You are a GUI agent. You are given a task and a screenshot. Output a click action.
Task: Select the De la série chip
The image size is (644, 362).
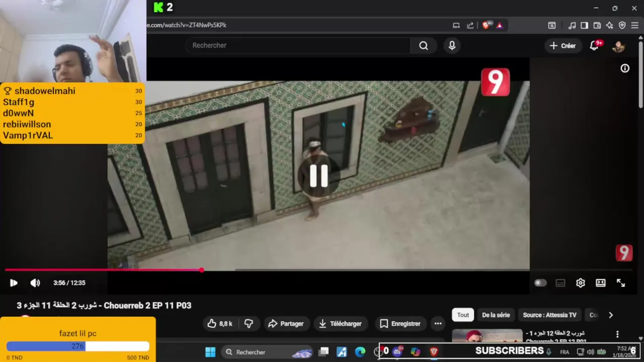pyautogui.click(x=496, y=315)
